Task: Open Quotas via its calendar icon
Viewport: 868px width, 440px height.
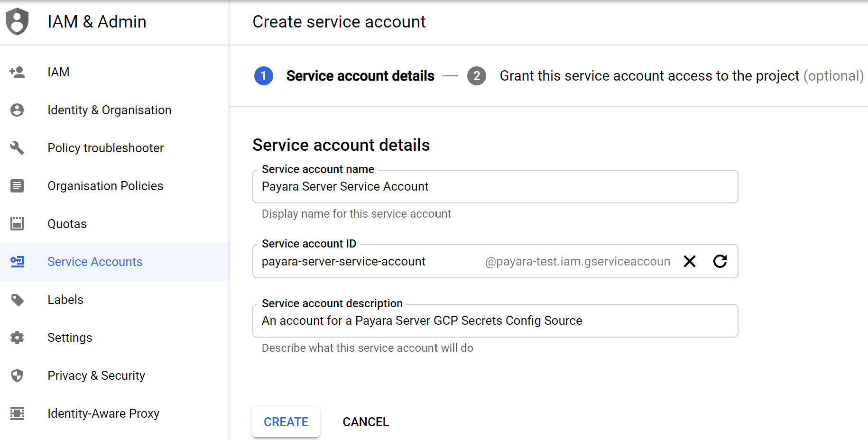Action: click(x=17, y=223)
